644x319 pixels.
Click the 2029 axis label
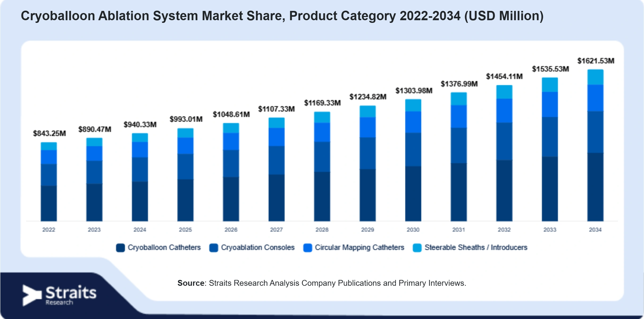[x=367, y=230]
